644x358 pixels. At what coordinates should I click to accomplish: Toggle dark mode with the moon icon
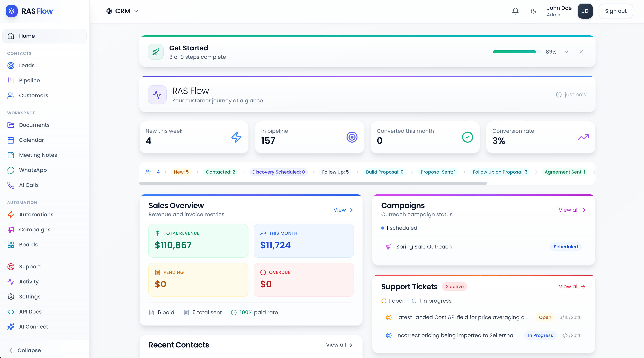[533, 11]
